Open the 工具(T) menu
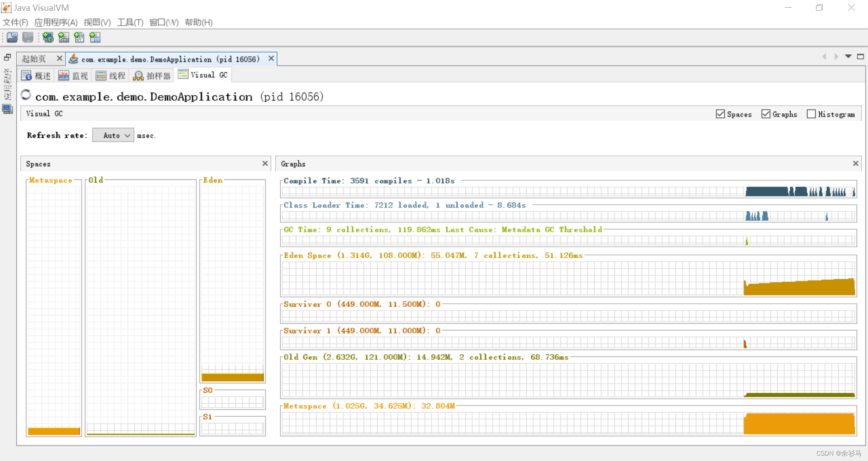 coord(129,22)
